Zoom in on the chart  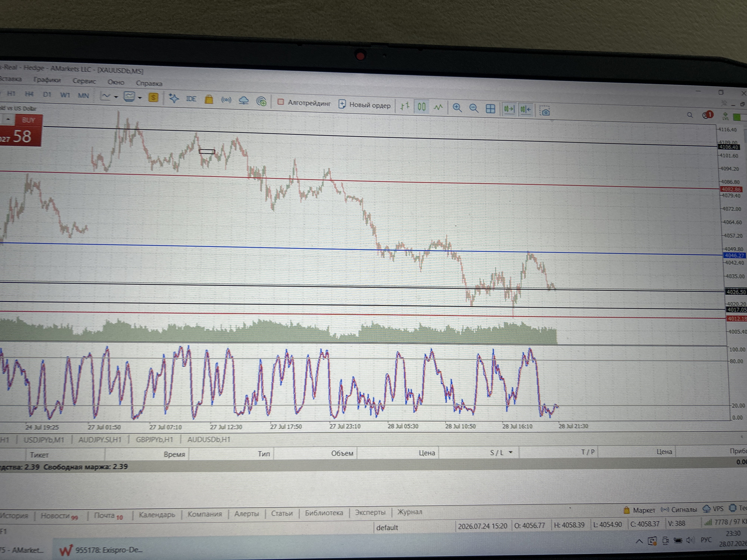457,108
